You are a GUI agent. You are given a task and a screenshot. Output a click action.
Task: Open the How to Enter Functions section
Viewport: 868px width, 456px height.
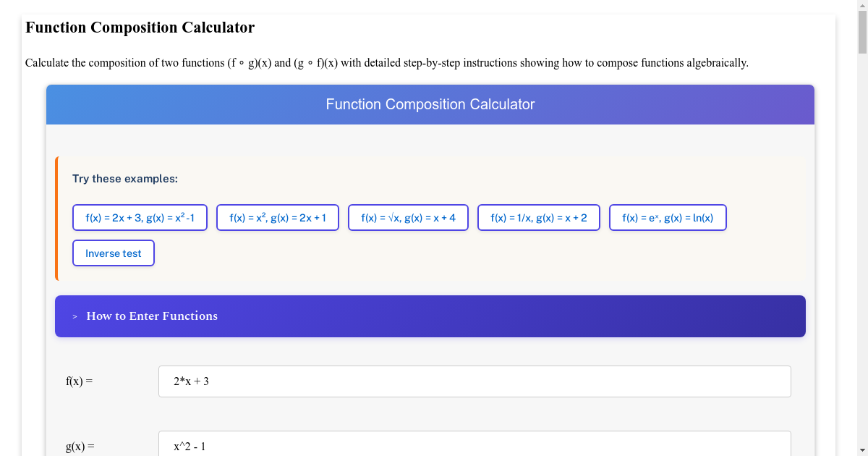click(152, 316)
